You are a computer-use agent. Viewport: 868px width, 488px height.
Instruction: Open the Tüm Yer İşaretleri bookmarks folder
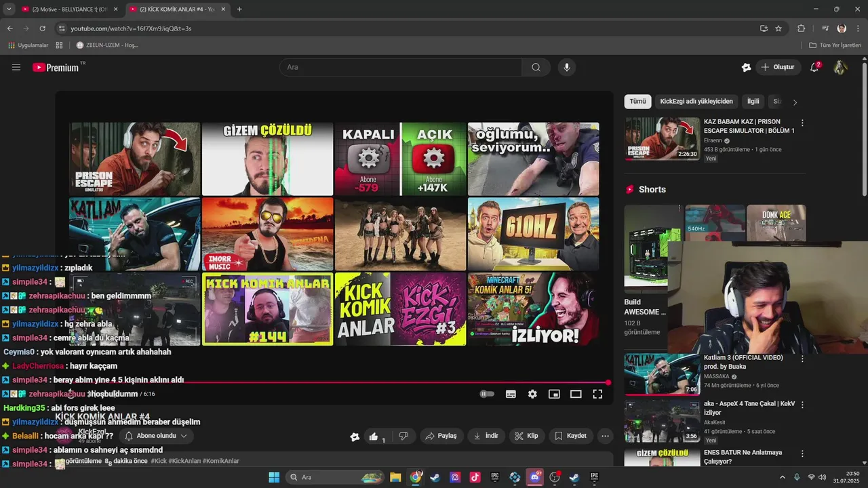835,45
